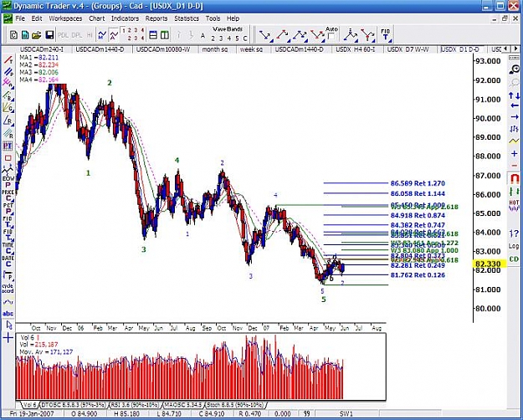The height and width of the screenshot is (420, 523).
Task: Click the up-down arrows vertical scale icon
Action: pos(514,95)
